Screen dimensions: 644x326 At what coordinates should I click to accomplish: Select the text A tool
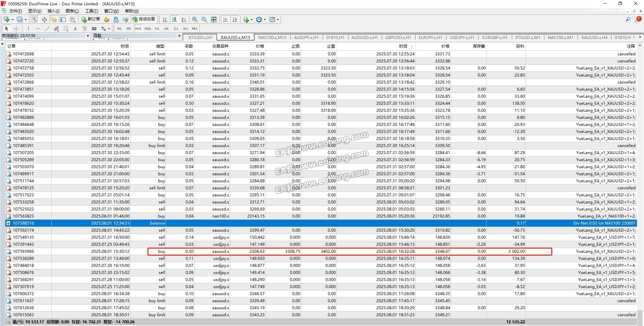click(x=75, y=29)
